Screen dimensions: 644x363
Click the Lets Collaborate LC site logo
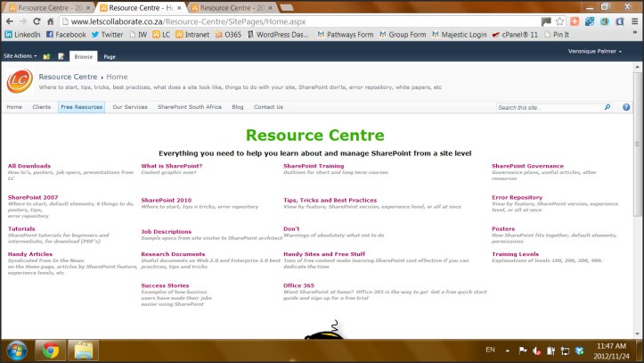[20, 82]
